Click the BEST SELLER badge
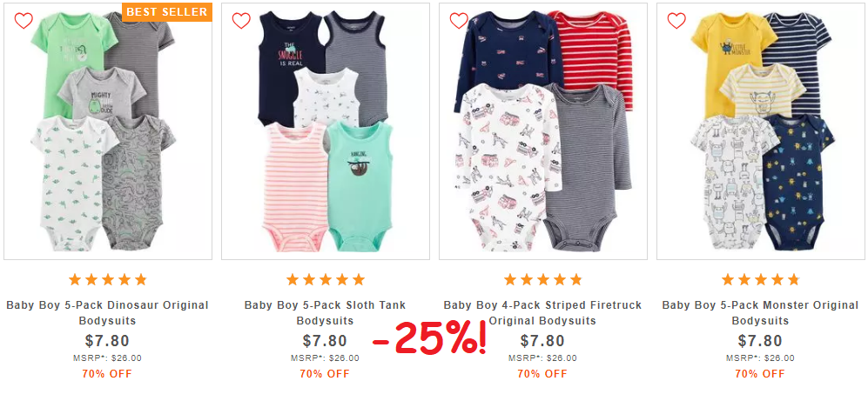Screen dimensions: 868x401 click(x=167, y=11)
